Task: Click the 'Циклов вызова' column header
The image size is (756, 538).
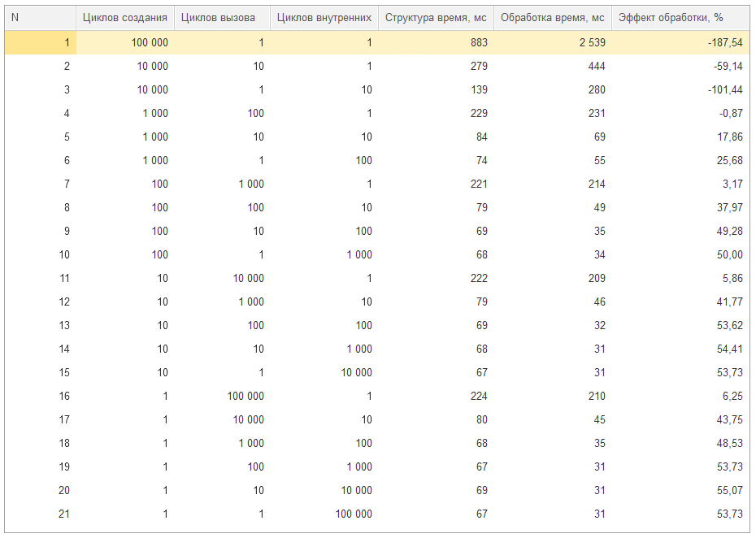Action: (x=222, y=18)
